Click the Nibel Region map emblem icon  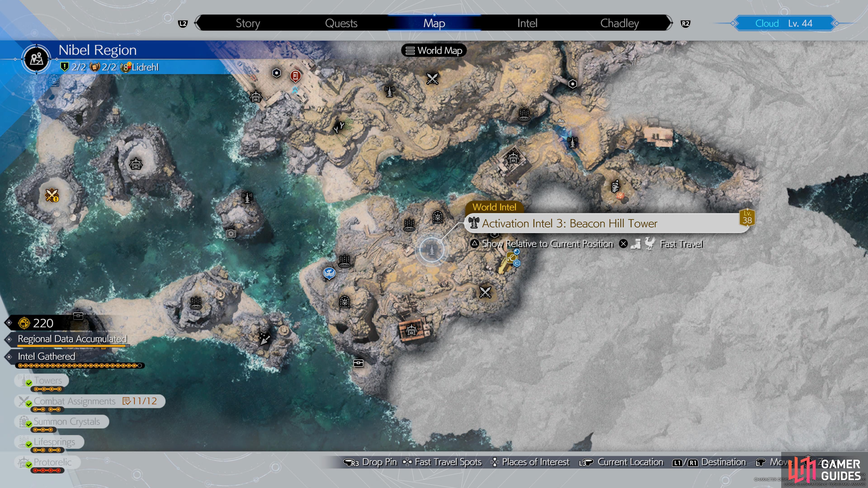(x=36, y=59)
